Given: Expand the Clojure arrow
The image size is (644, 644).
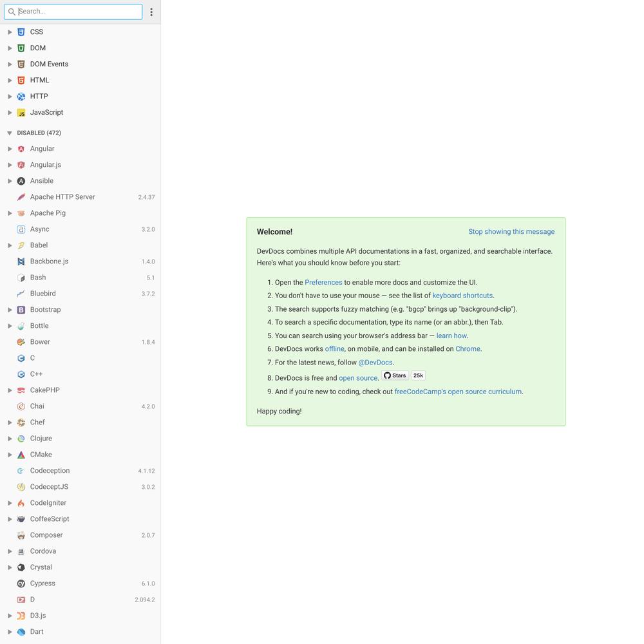Looking at the screenshot, I should point(10,439).
